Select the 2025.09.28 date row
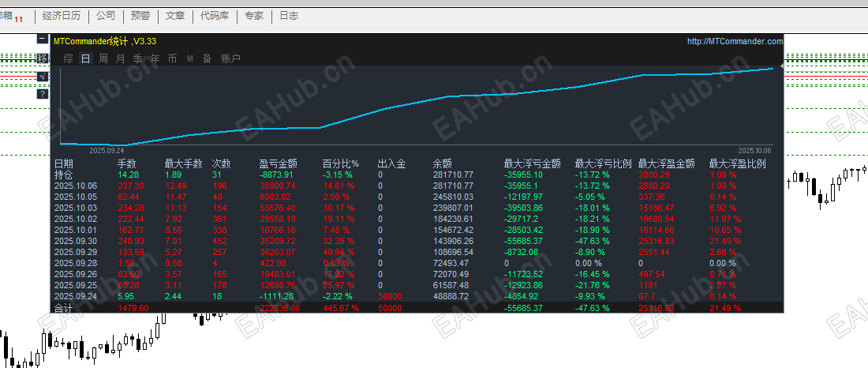Viewport: 868px width, 368px height. tap(75, 263)
